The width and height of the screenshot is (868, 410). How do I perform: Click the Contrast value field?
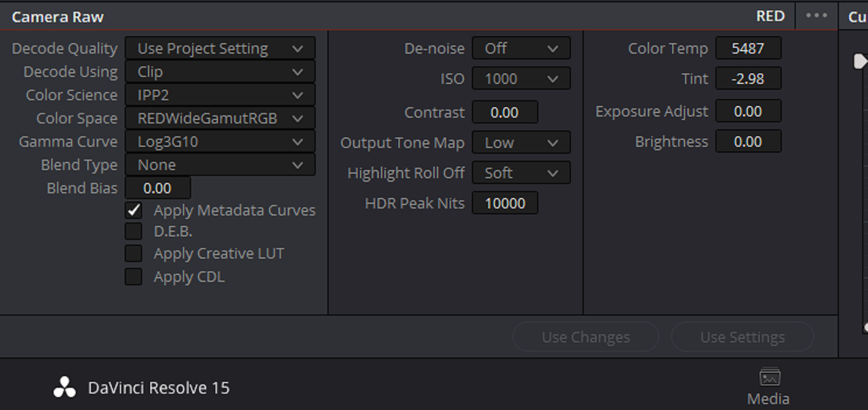click(505, 112)
